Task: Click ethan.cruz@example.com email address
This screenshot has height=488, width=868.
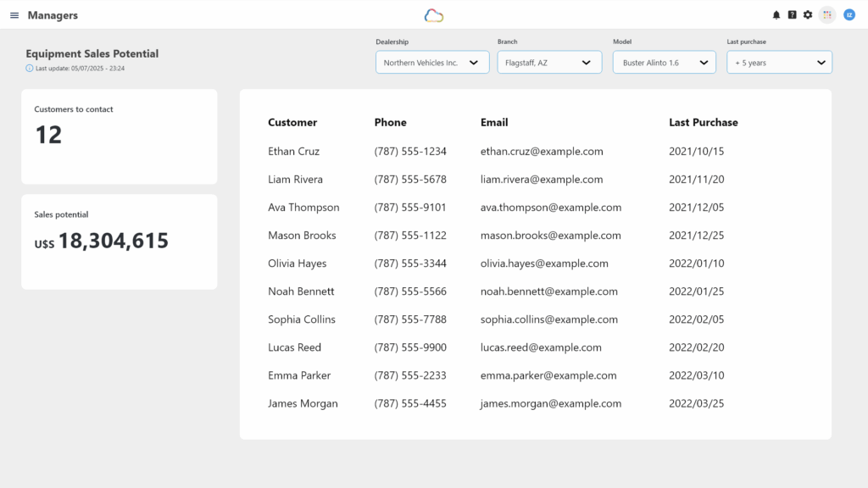Action: (x=542, y=151)
